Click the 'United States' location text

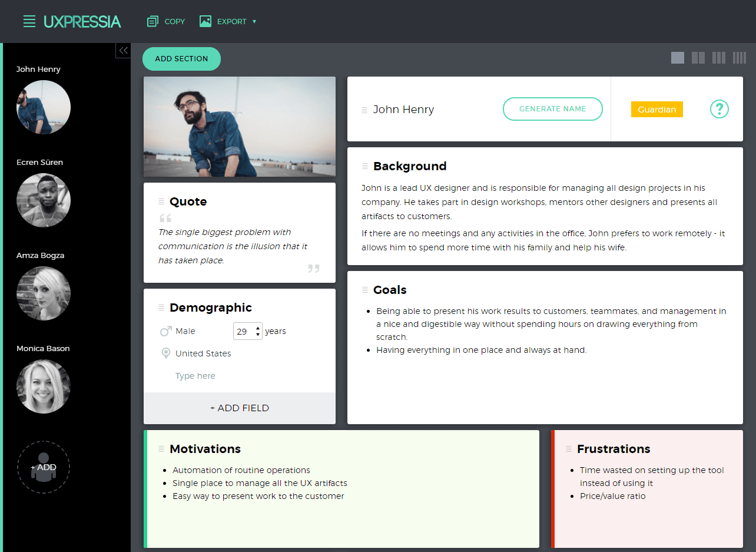click(203, 353)
